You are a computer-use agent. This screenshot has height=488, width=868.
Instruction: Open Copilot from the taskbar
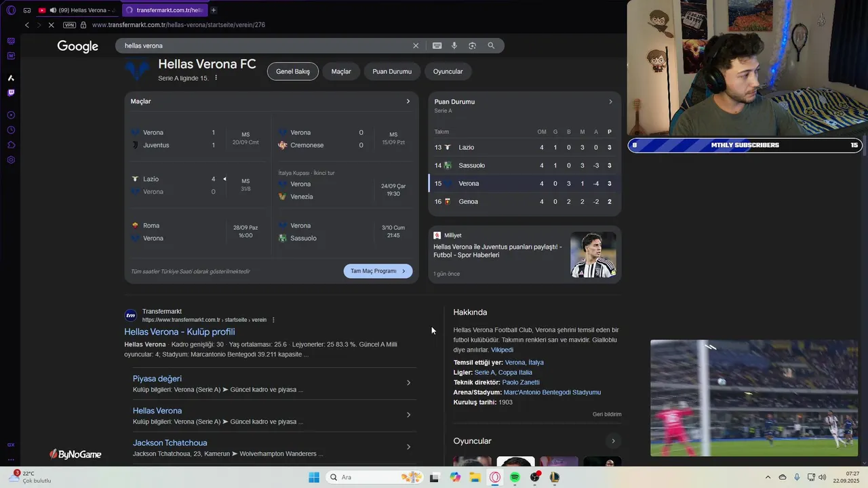455,477
